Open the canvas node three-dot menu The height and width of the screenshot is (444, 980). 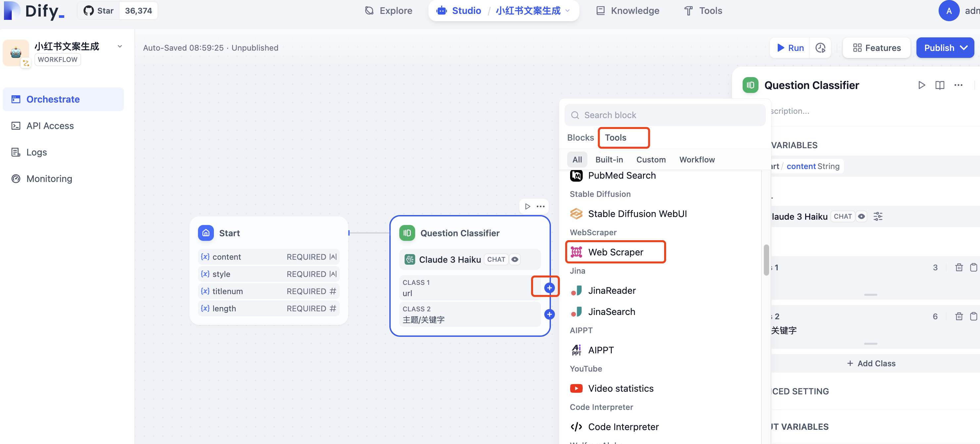(541, 206)
